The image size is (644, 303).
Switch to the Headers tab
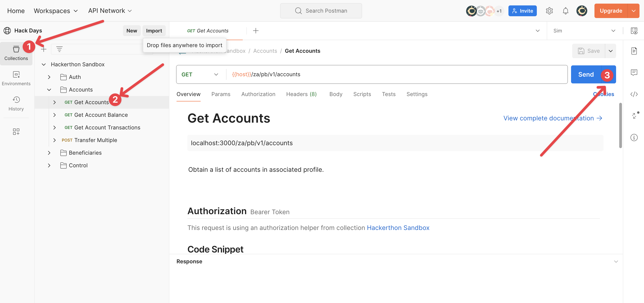[301, 94]
